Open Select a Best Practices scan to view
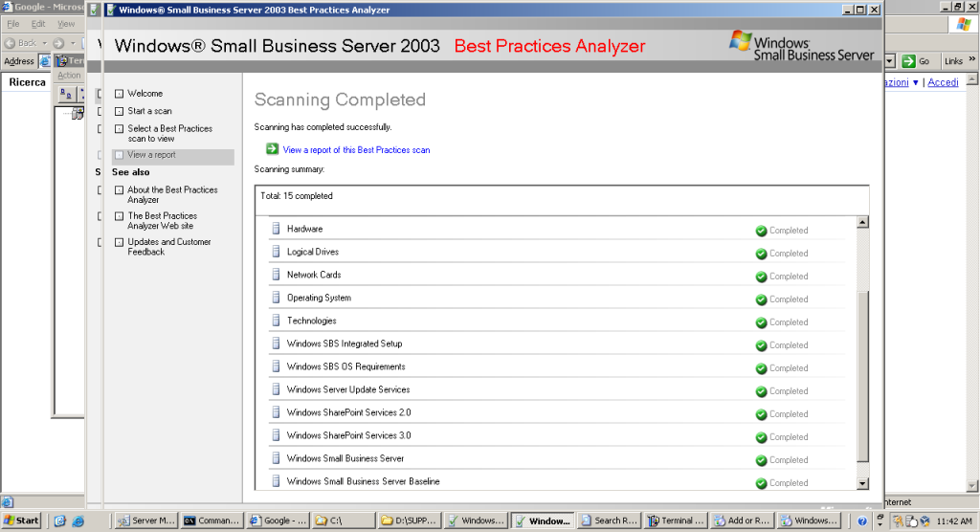The image size is (980, 532). 170,133
